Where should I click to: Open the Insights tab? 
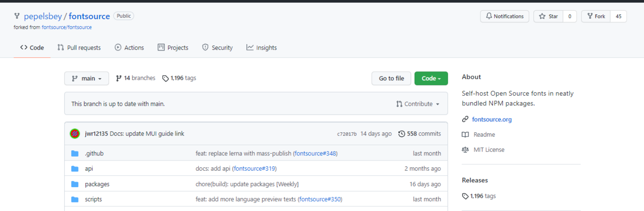click(261, 48)
